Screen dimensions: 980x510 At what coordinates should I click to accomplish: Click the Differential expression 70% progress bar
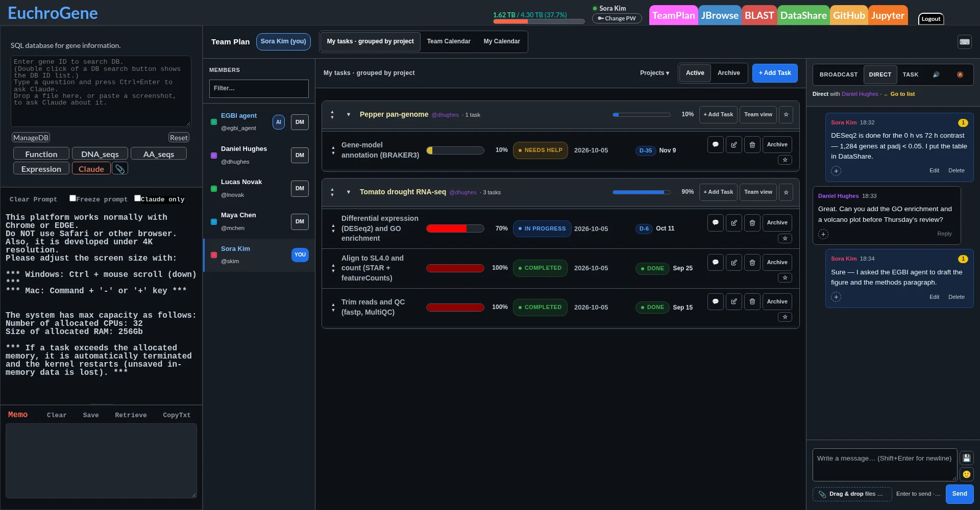[455, 228]
